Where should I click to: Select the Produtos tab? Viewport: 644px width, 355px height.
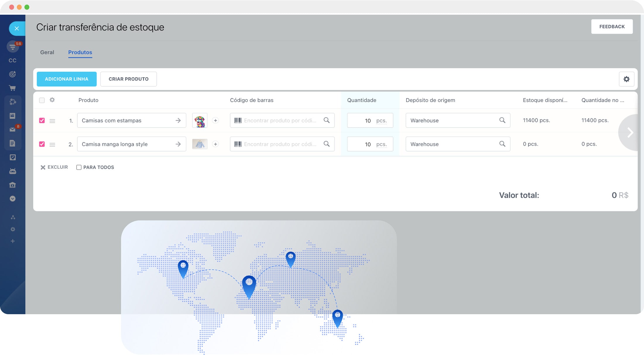pos(80,52)
